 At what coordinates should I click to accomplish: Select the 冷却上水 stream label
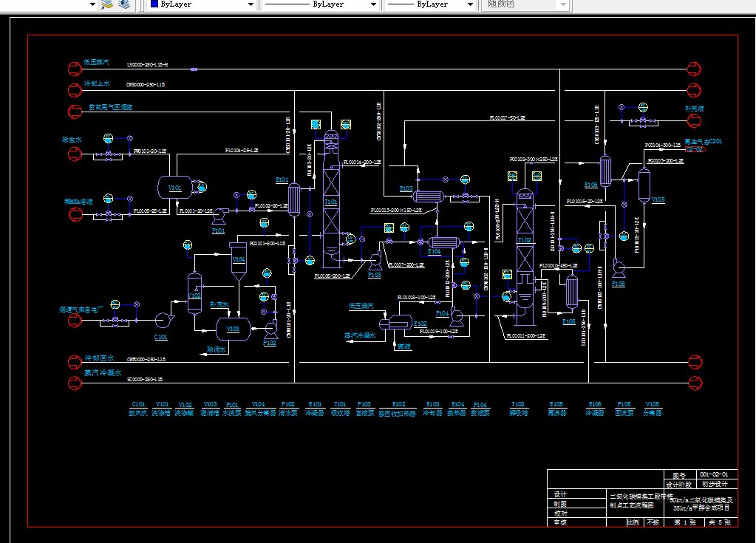(97, 83)
